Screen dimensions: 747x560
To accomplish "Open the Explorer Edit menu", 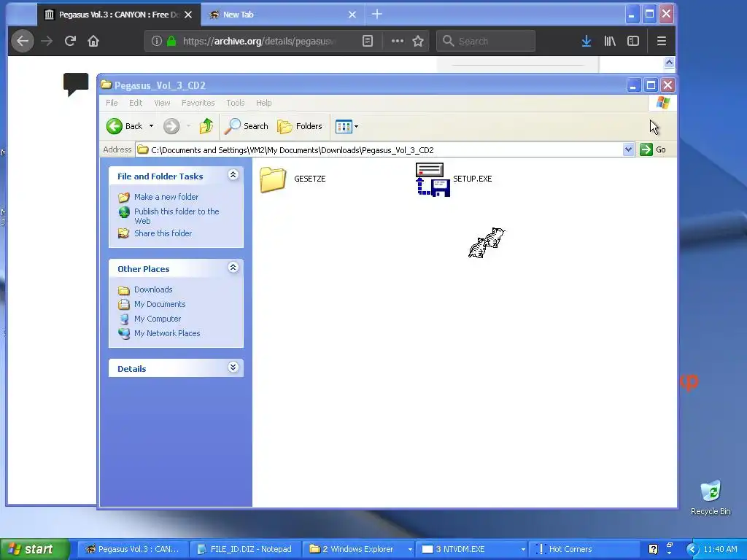I will click(136, 103).
